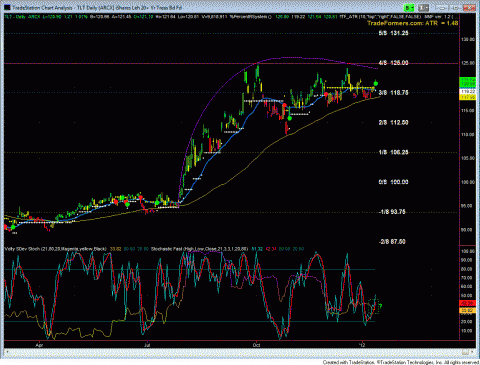Viewport: 480px width, 365px height.
Task: Click the green price tag on price axis
Action: [468, 82]
